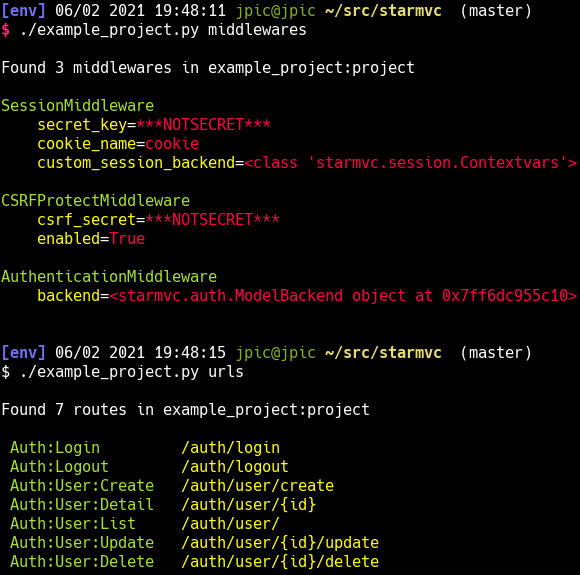This screenshot has height=575, width=580.
Task: Click the /auth/user/create route path
Action: coord(257,486)
